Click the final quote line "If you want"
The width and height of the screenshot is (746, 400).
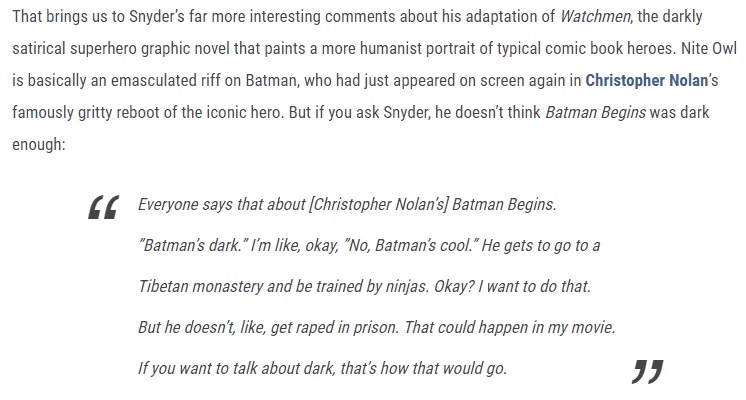tap(323, 368)
